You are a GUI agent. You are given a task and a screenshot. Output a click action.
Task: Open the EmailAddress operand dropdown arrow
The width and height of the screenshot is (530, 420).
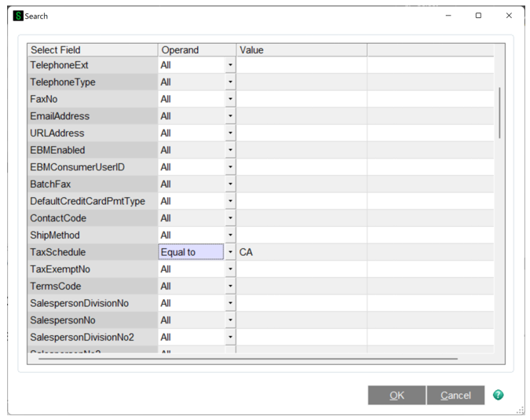click(231, 116)
